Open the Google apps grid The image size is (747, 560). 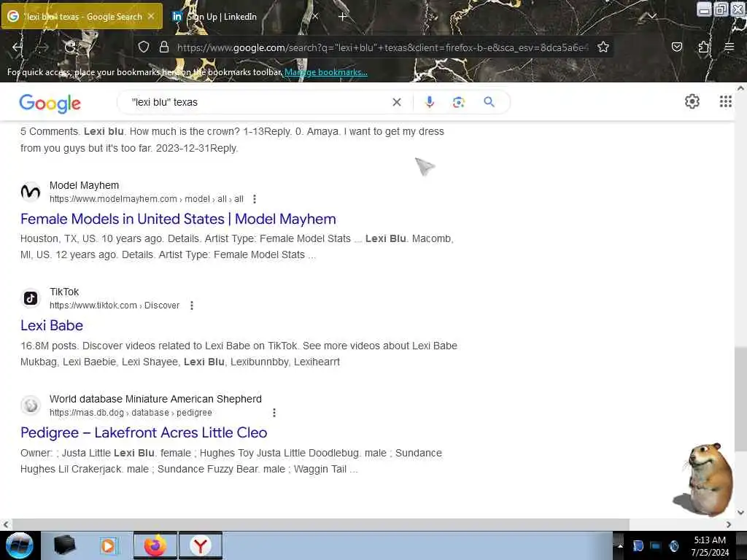pyautogui.click(x=726, y=101)
